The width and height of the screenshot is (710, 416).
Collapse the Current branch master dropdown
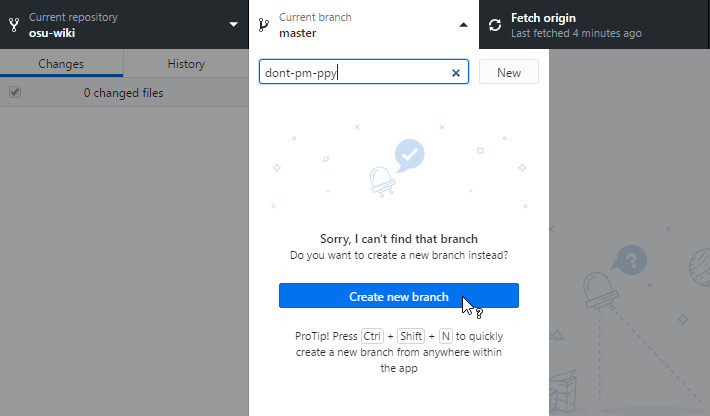point(364,24)
